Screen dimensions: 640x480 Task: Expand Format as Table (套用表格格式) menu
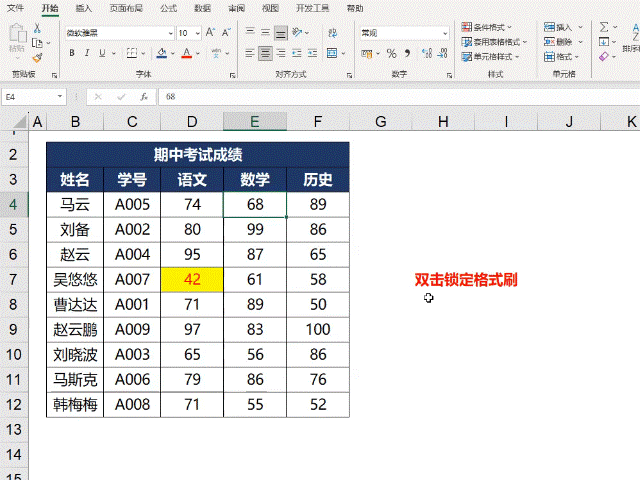click(494, 42)
